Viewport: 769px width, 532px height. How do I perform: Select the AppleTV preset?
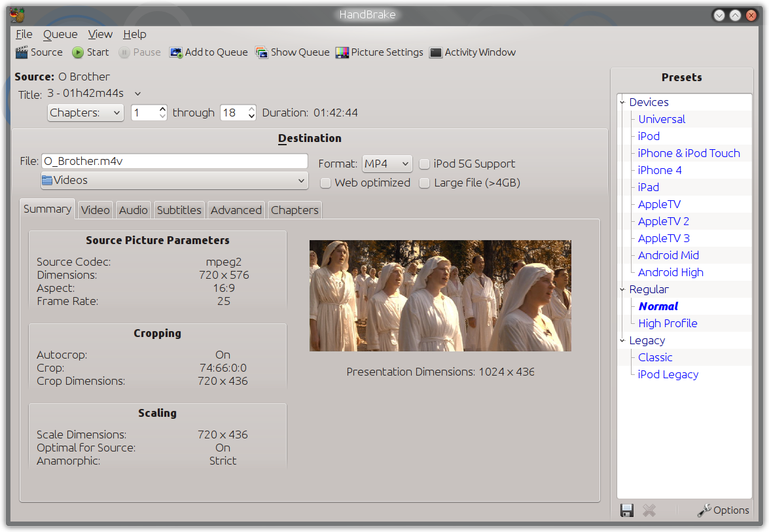(x=659, y=204)
